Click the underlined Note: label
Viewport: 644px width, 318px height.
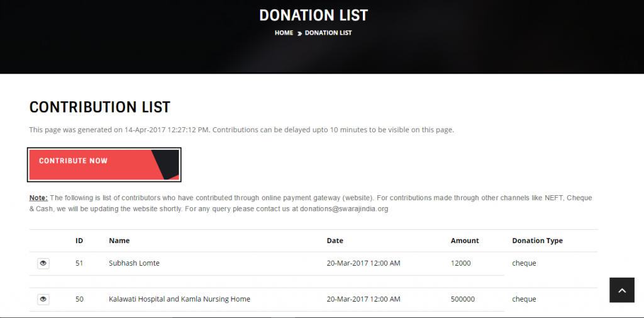[x=38, y=198]
